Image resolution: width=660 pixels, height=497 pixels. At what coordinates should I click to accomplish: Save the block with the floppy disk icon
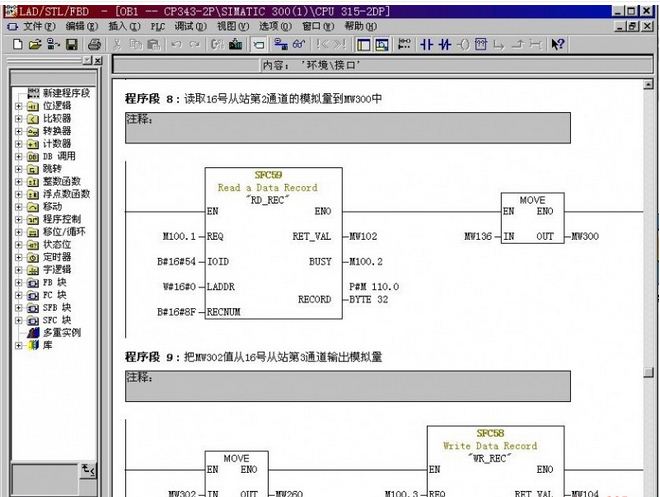coord(71,45)
